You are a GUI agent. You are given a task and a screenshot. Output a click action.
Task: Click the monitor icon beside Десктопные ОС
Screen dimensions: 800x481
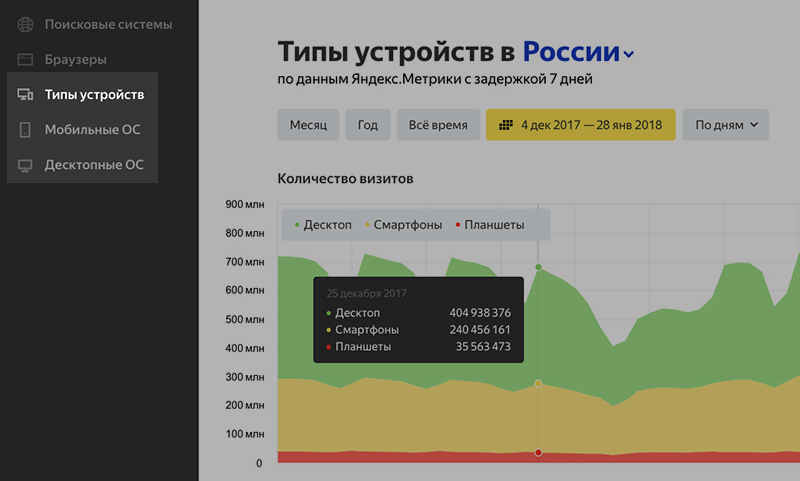(x=26, y=165)
